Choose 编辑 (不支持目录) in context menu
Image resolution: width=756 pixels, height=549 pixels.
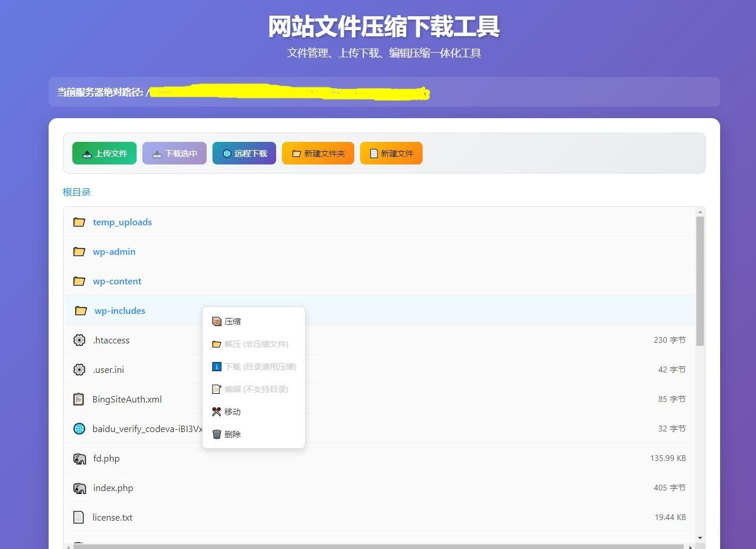click(254, 389)
